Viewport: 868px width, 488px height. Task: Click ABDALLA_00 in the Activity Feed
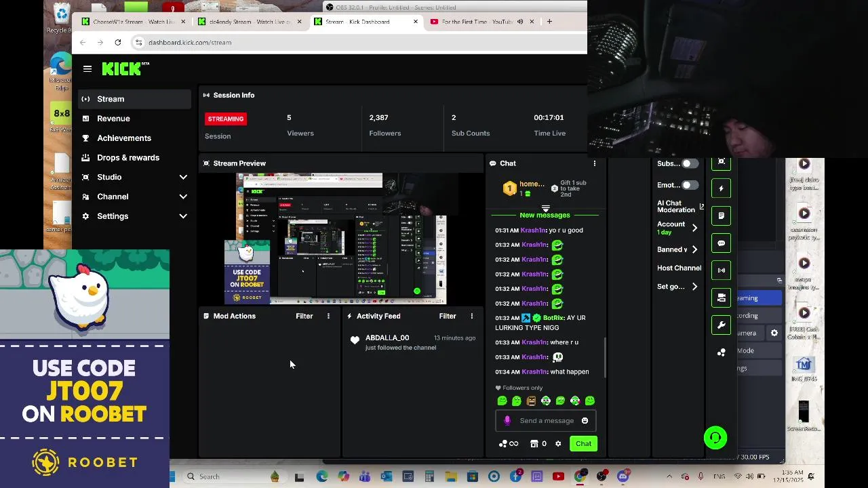point(387,338)
